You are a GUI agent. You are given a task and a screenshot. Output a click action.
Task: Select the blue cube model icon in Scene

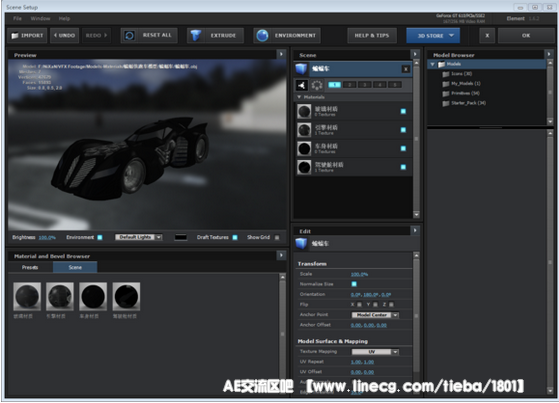click(x=301, y=68)
